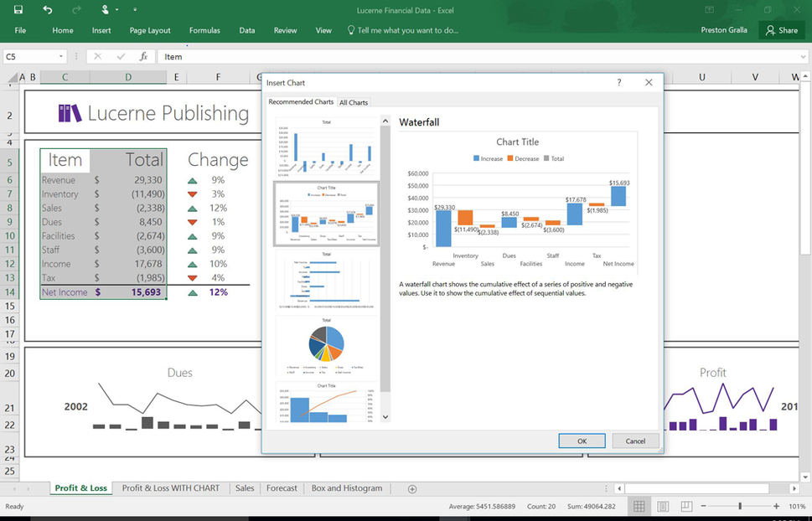
Task: Select row 14 header
Action: [x=9, y=292]
